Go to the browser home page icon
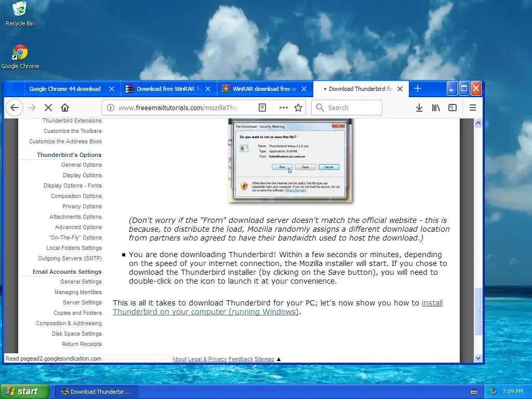 (65, 108)
